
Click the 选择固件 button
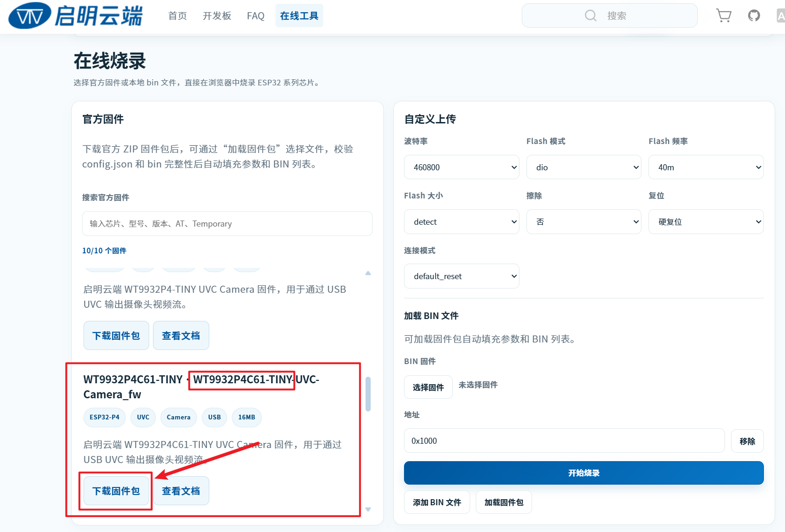click(x=428, y=387)
